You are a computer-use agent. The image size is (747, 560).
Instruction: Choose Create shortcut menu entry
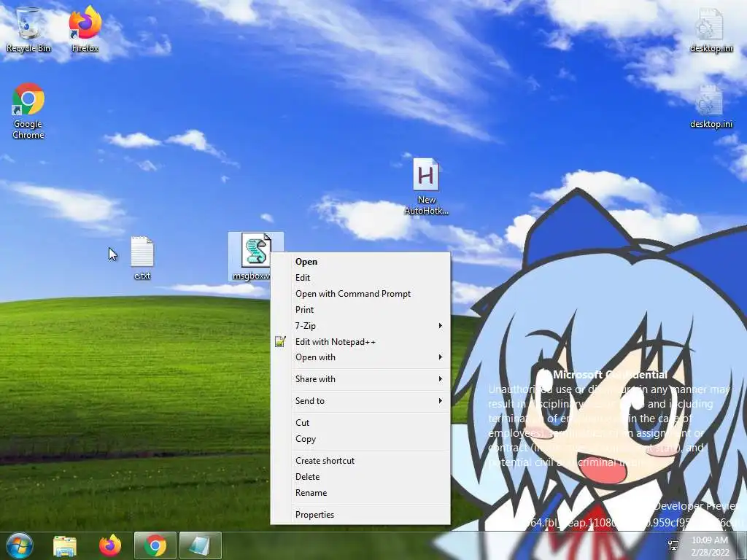[x=360, y=461]
